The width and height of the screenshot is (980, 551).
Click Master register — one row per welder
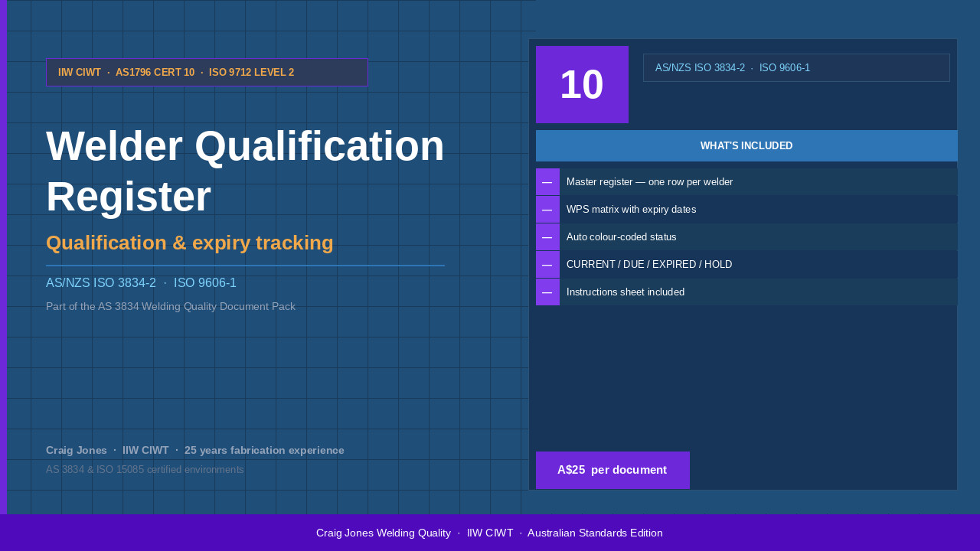[649, 182]
